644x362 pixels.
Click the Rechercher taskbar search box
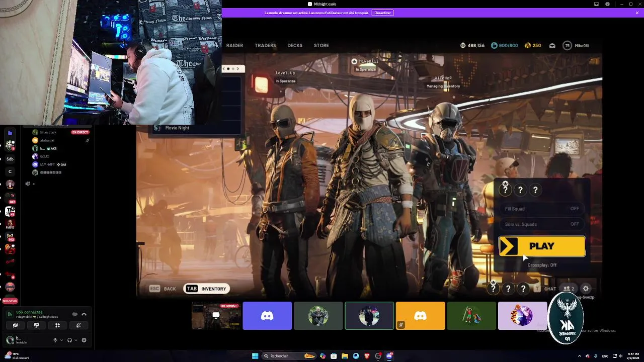290,356
